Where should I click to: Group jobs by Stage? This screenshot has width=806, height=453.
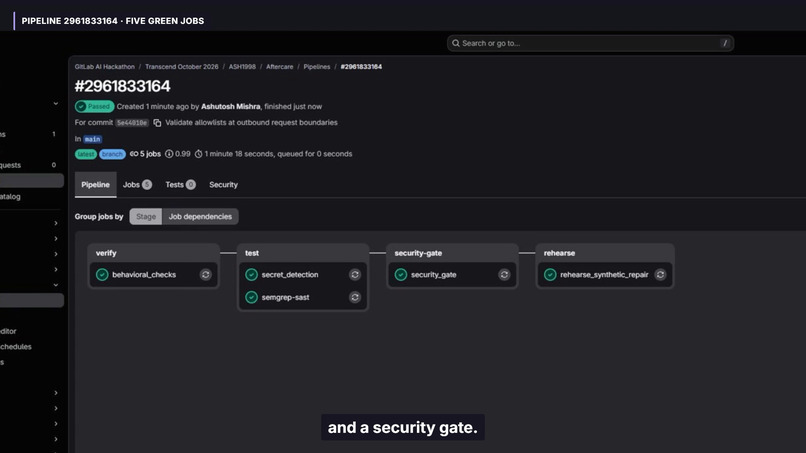pyautogui.click(x=146, y=216)
